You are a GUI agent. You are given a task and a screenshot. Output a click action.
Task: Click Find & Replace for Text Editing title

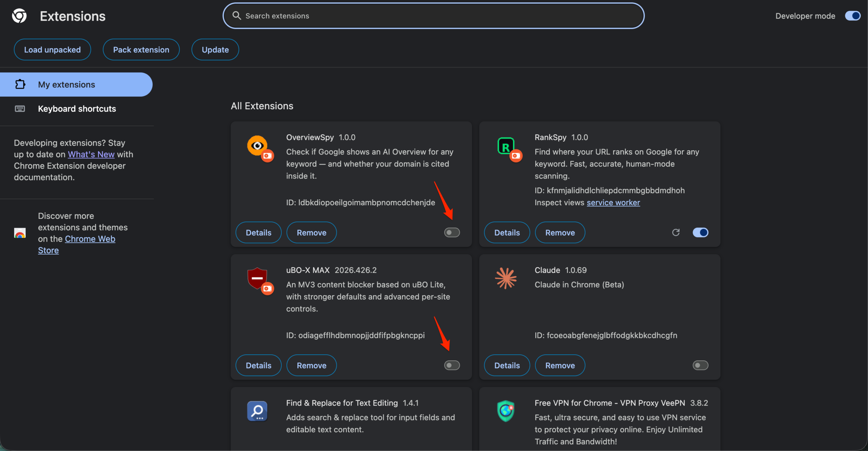point(342,403)
